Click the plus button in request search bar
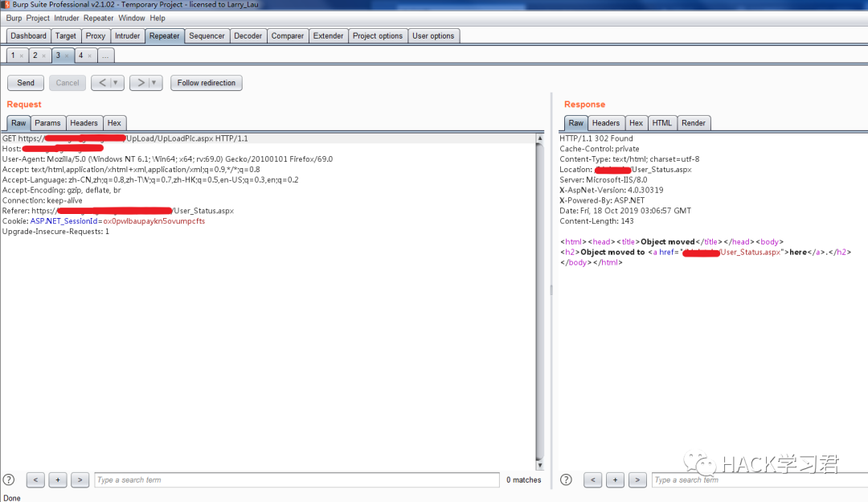The width and height of the screenshot is (868, 502). [58, 479]
